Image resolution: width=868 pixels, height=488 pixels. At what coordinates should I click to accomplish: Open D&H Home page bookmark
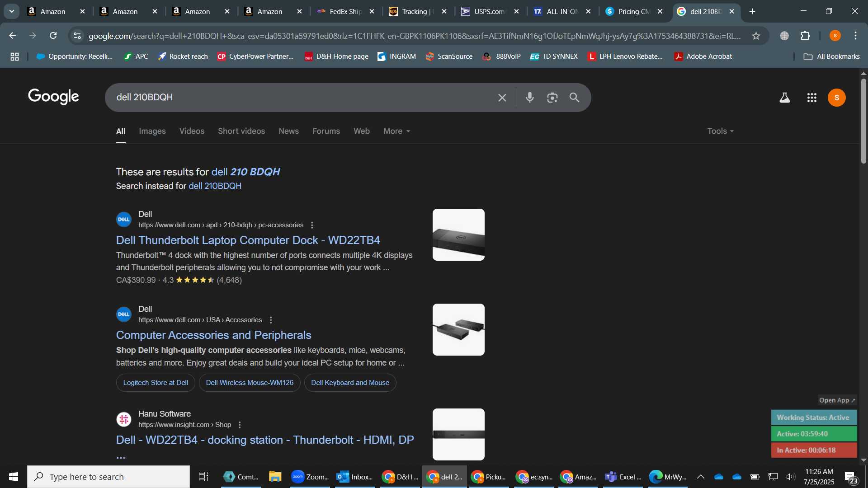click(x=336, y=56)
